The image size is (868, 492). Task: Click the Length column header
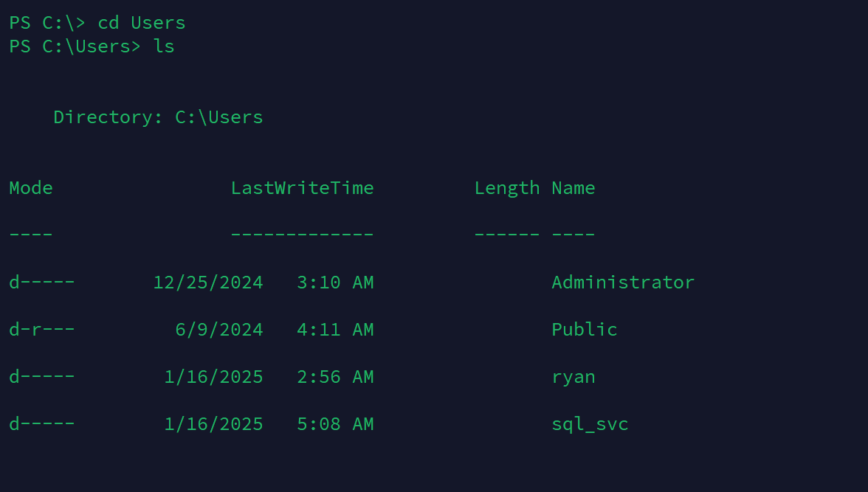point(507,188)
